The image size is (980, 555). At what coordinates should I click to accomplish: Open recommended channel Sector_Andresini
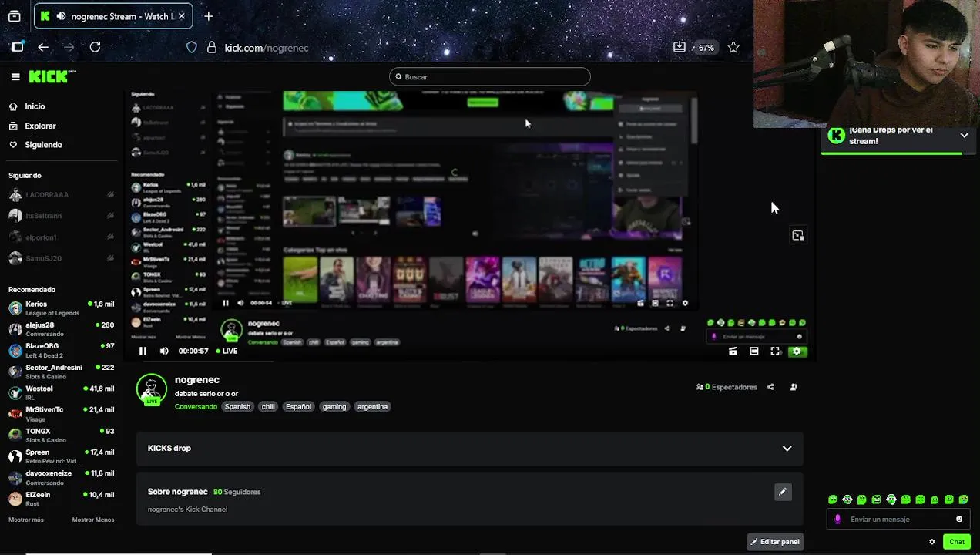62,372
